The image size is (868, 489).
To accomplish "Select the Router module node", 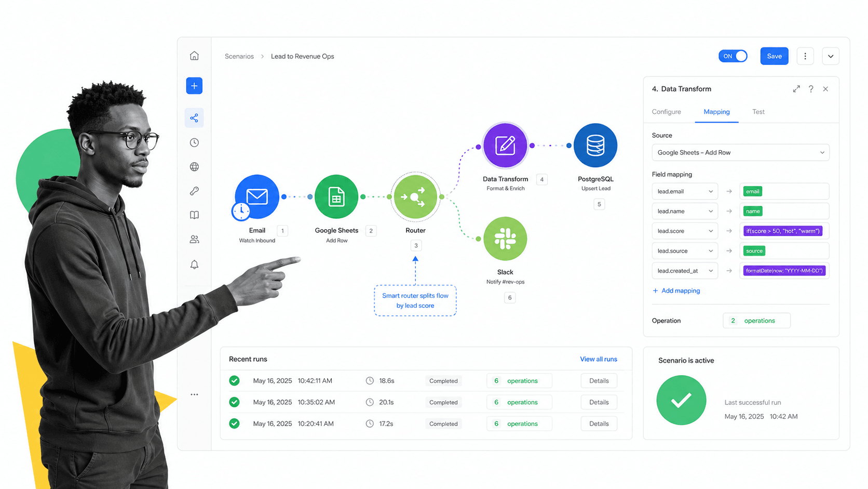I will tap(415, 197).
